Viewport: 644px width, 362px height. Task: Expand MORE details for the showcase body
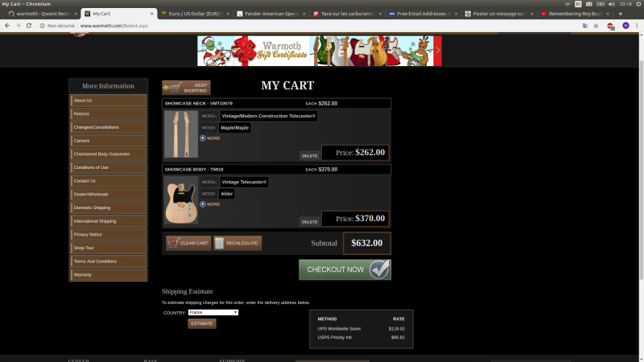(x=210, y=204)
